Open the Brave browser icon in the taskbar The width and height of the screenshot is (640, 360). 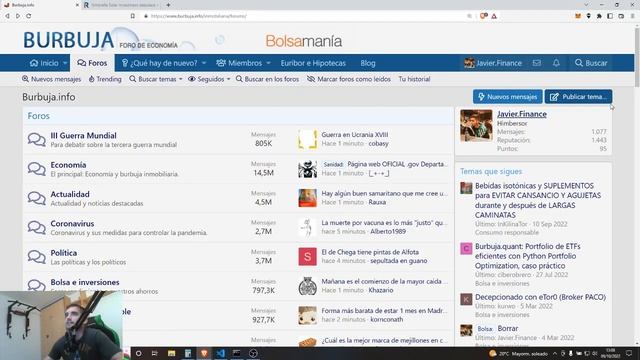click(204, 353)
